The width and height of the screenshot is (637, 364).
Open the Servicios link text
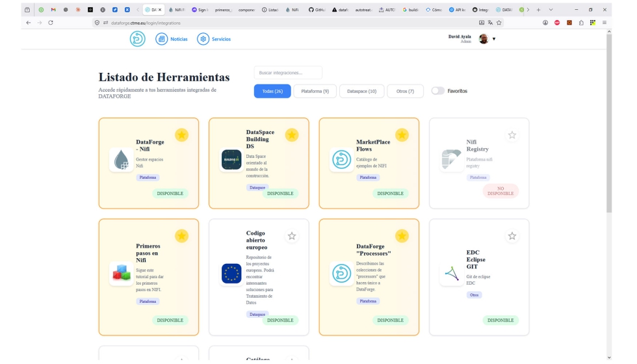(x=221, y=39)
